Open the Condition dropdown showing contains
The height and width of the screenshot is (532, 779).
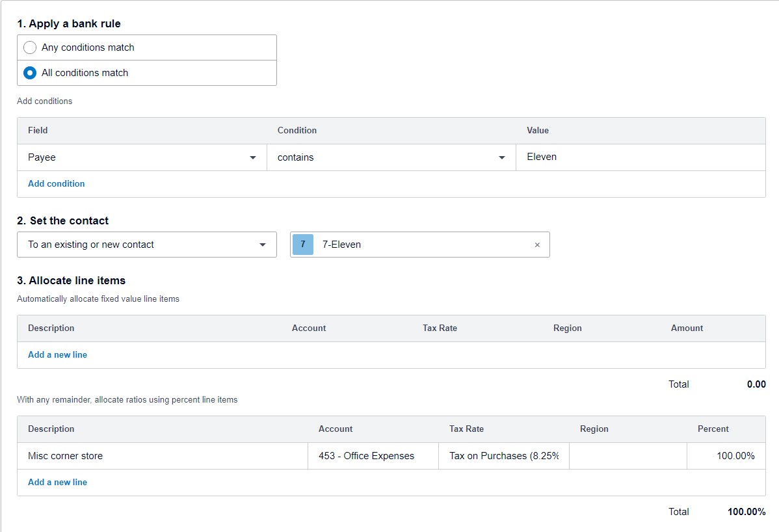coord(390,157)
